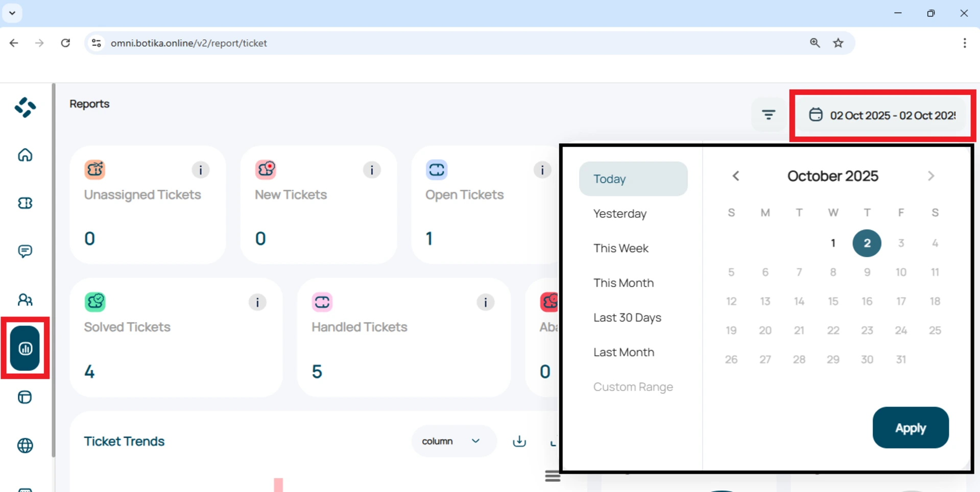Image resolution: width=980 pixels, height=492 pixels.
Task: Go to the previous calendar month
Action: click(x=735, y=176)
